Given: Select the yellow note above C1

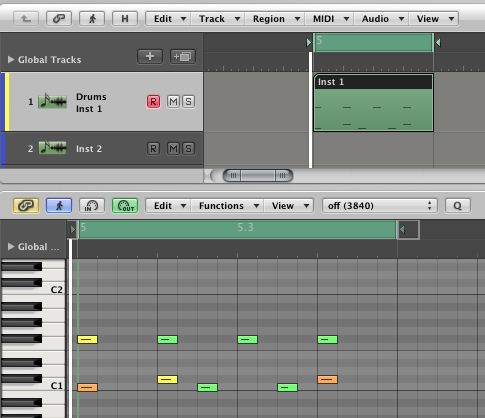Looking at the screenshot, I should coord(167,380).
